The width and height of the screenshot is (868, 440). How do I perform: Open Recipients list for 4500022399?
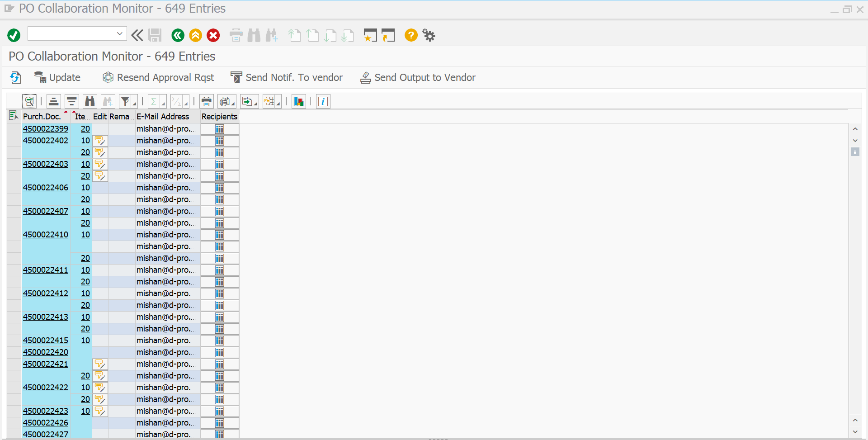click(220, 129)
